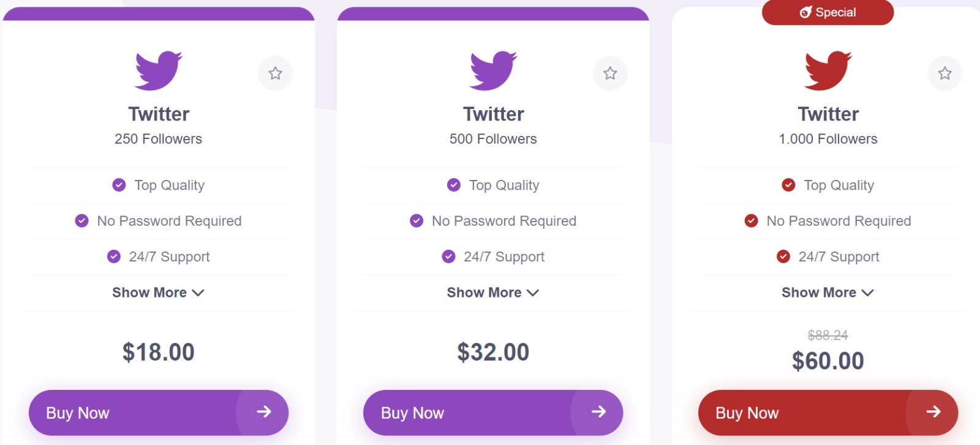The image size is (980, 445).
Task: Click the red Special badge tab
Action: [828, 12]
